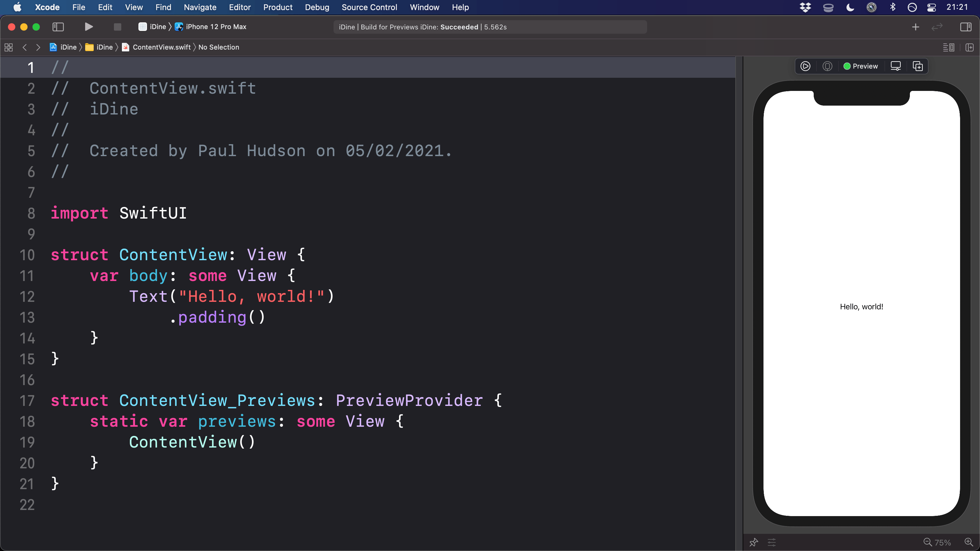Set canvas zoom level 75%

click(x=943, y=543)
